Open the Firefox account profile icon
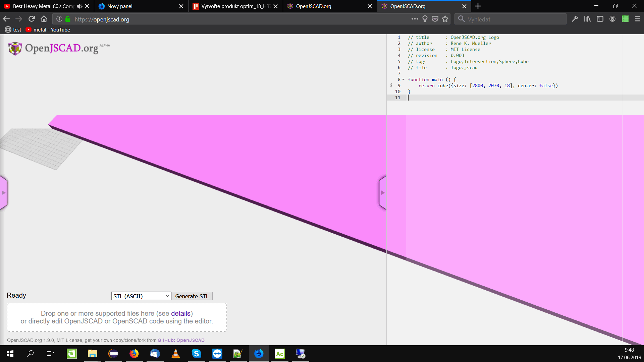The image size is (644, 362). pyautogui.click(x=612, y=19)
